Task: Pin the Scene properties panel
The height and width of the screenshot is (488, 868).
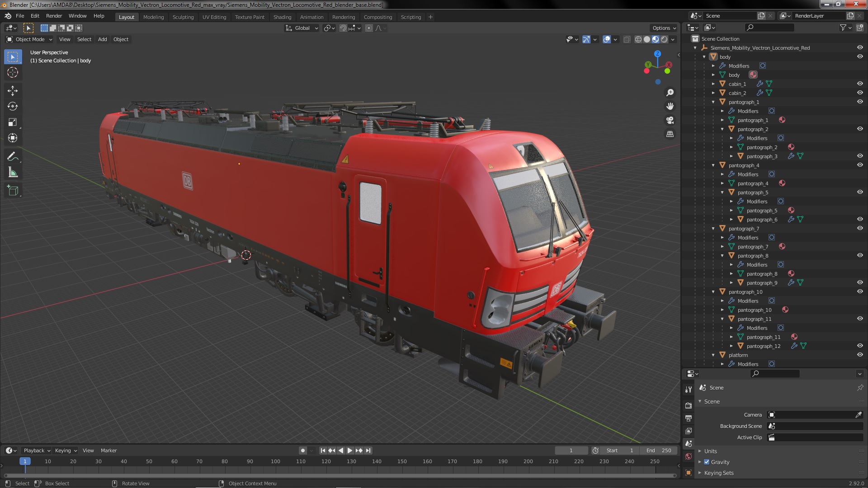Action: [x=860, y=388]
